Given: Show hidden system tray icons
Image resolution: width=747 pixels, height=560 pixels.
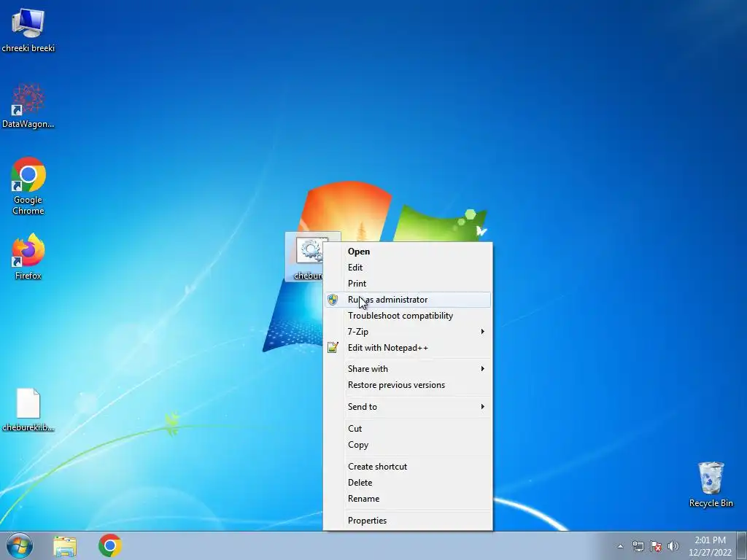Looking at the screenshot, I should [620, 546].
